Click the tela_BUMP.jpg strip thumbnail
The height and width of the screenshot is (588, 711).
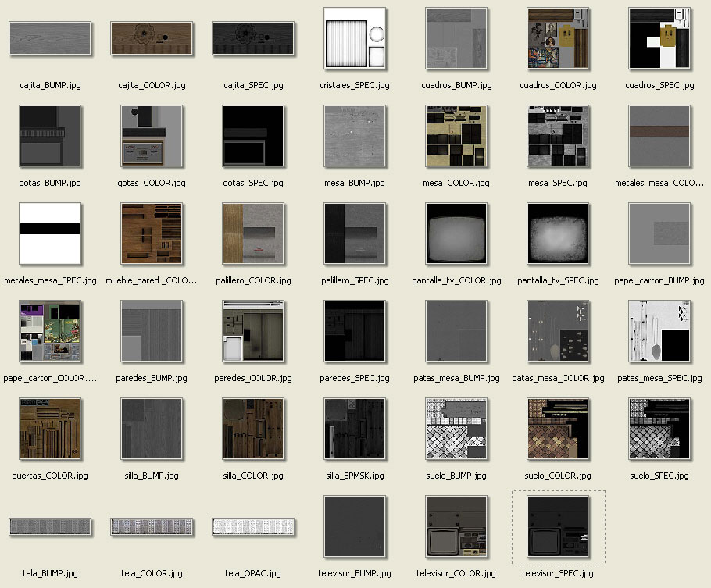coord(50,526)
